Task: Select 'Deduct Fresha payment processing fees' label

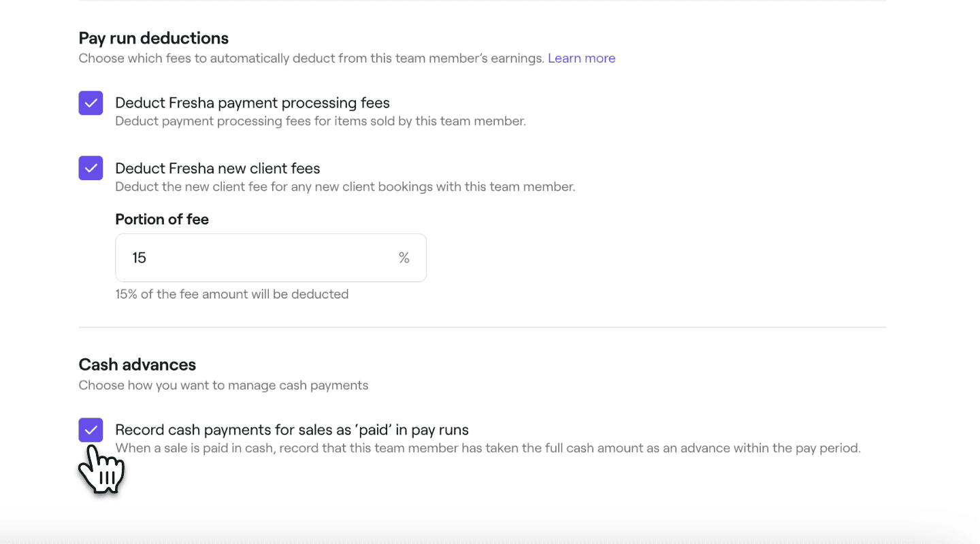Action: tap(252, 103)
